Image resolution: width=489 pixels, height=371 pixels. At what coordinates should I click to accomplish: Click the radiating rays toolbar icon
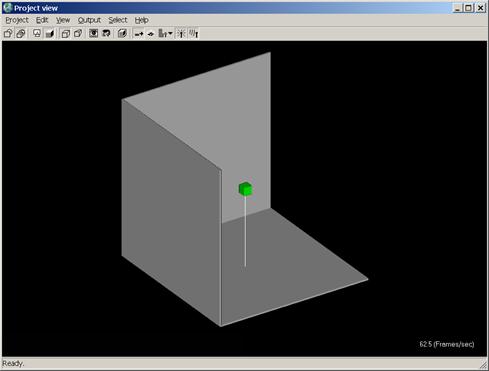point(181,33)
